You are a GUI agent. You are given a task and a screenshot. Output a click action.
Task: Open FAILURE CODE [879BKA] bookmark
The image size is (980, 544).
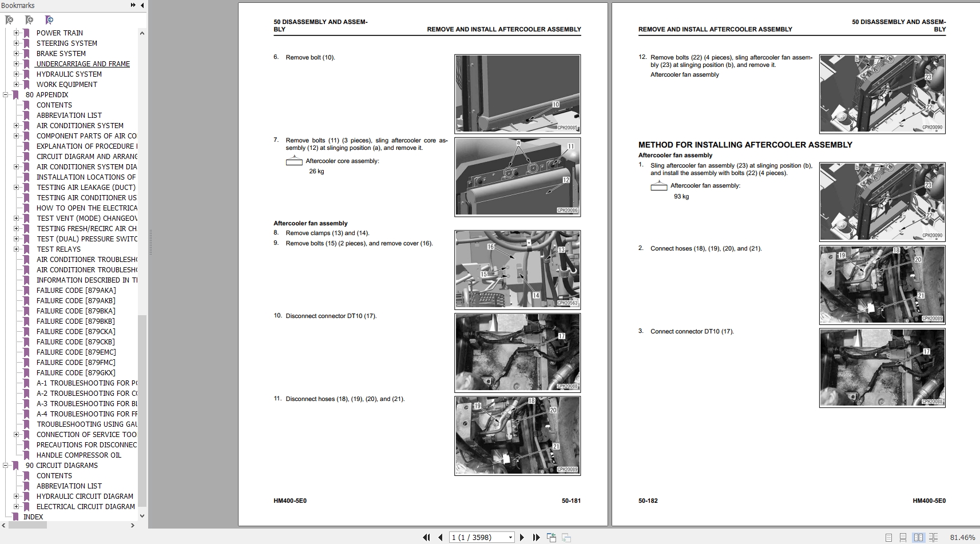tap(76, 311)
